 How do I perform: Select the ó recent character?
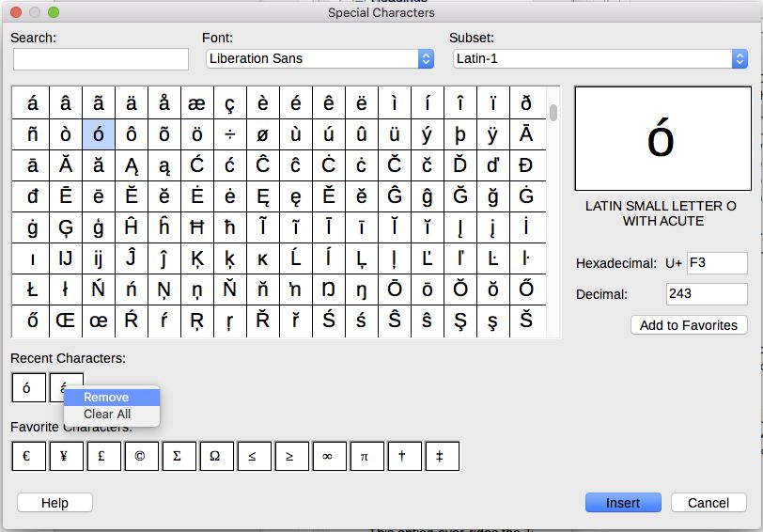pyautogui.click(x=28, y=388)
